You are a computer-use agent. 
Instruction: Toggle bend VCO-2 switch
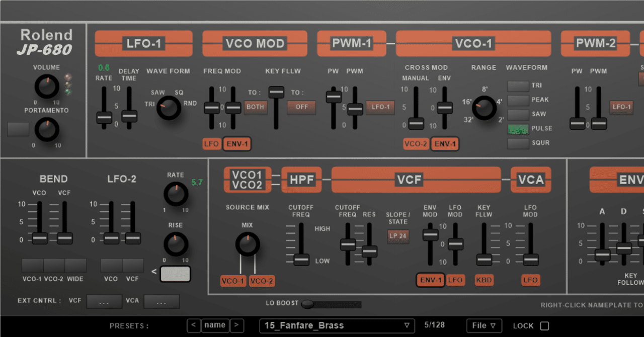coord(54,266)
